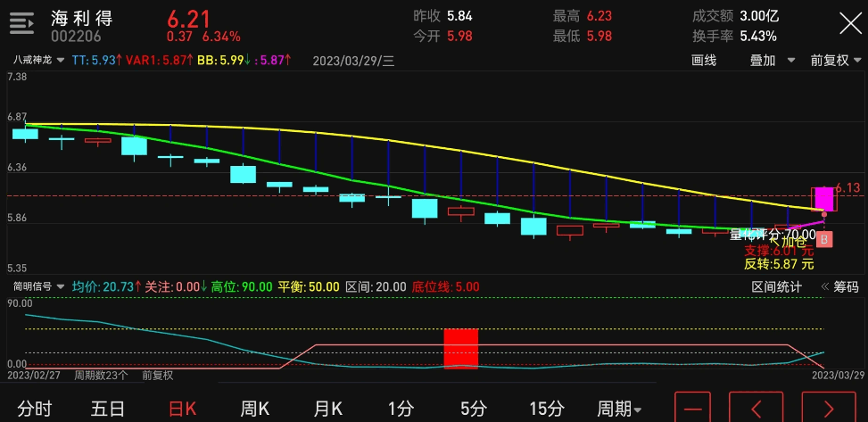Tap the 周期数23个 label

pos(102,375)
